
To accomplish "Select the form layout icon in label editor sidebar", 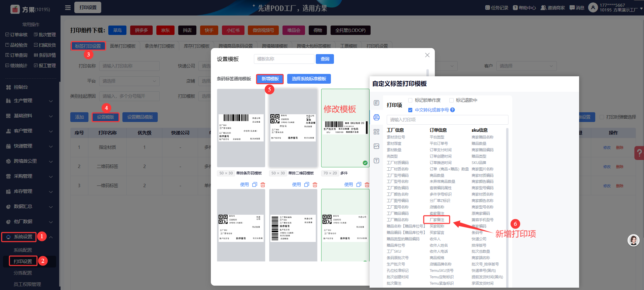I will [x=377, y=103].
